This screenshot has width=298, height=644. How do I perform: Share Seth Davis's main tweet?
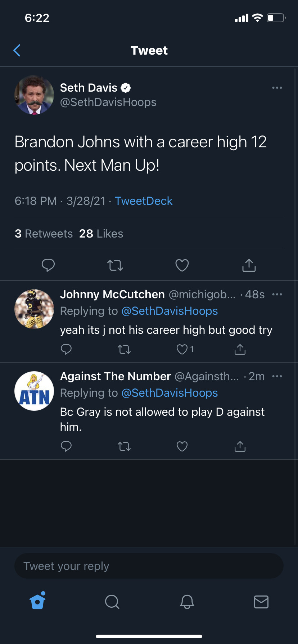point(249,265)
